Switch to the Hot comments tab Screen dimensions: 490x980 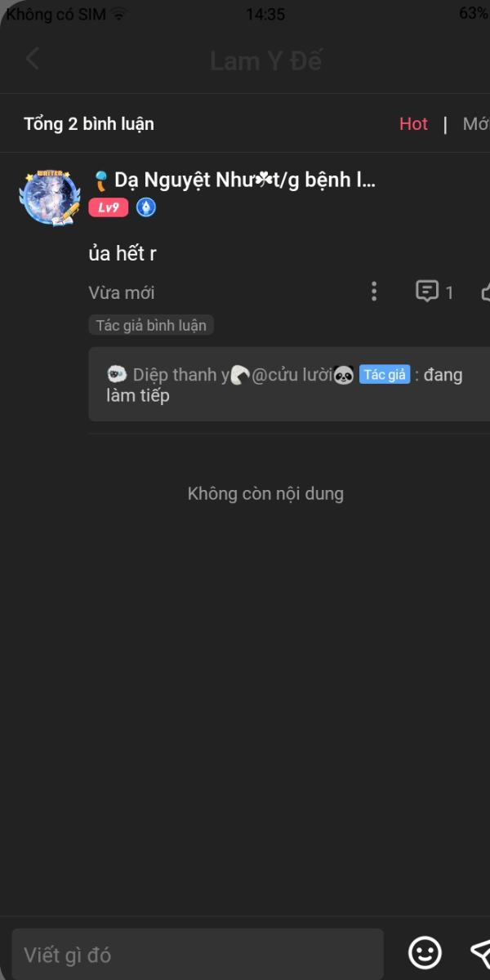point(413,124)
